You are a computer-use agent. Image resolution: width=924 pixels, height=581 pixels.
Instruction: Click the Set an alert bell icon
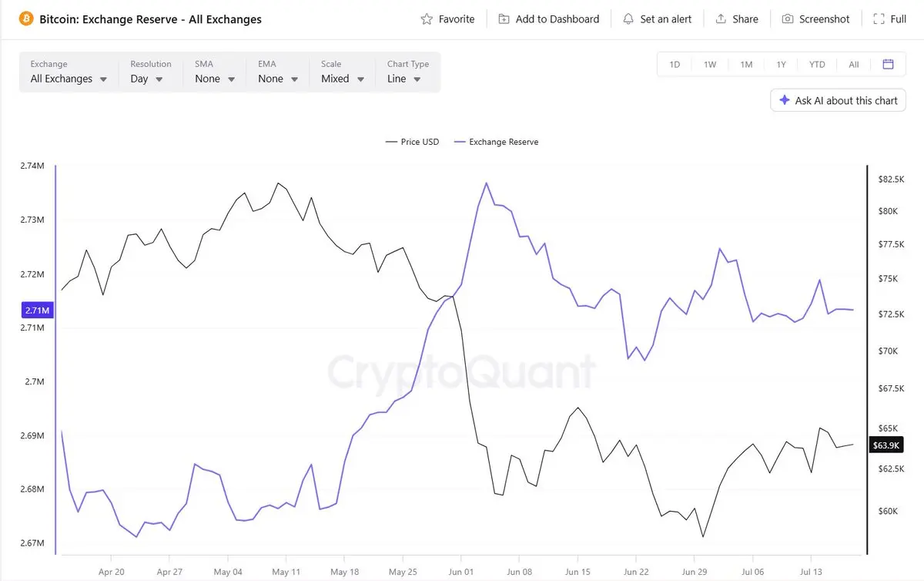pos(628,18)
